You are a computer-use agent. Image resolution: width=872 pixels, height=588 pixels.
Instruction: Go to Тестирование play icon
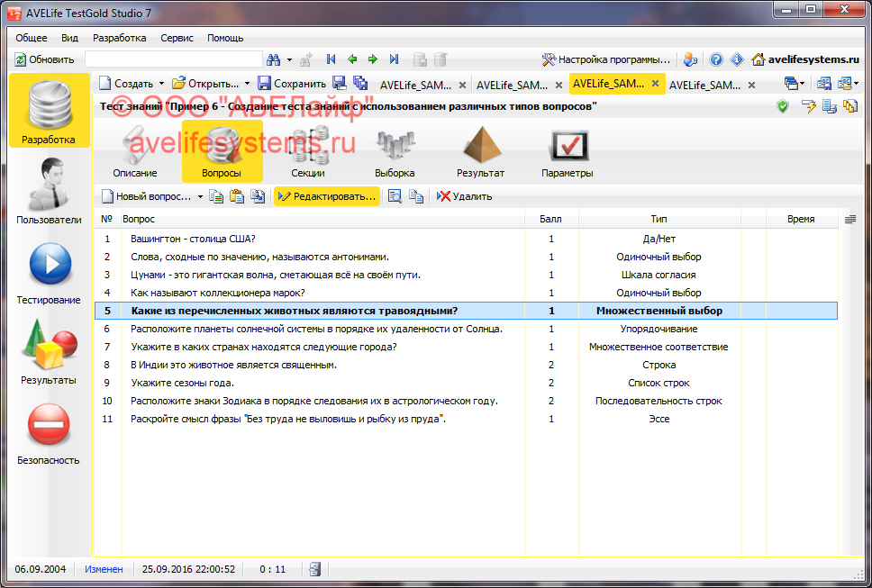(x=50, y=270)
